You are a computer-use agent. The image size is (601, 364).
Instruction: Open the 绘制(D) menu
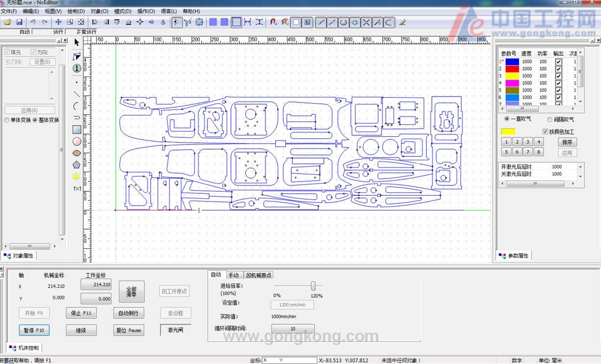[76, 11]
